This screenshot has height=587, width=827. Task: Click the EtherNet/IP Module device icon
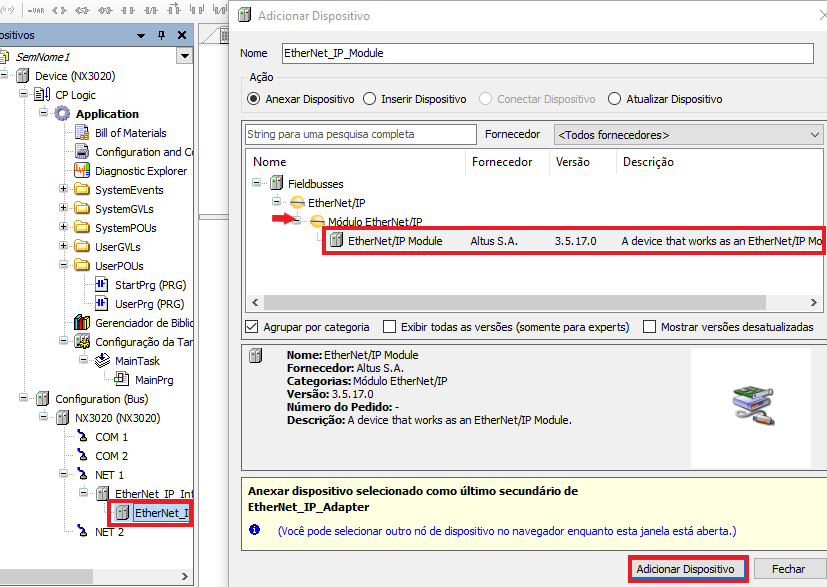click(337, 241)
